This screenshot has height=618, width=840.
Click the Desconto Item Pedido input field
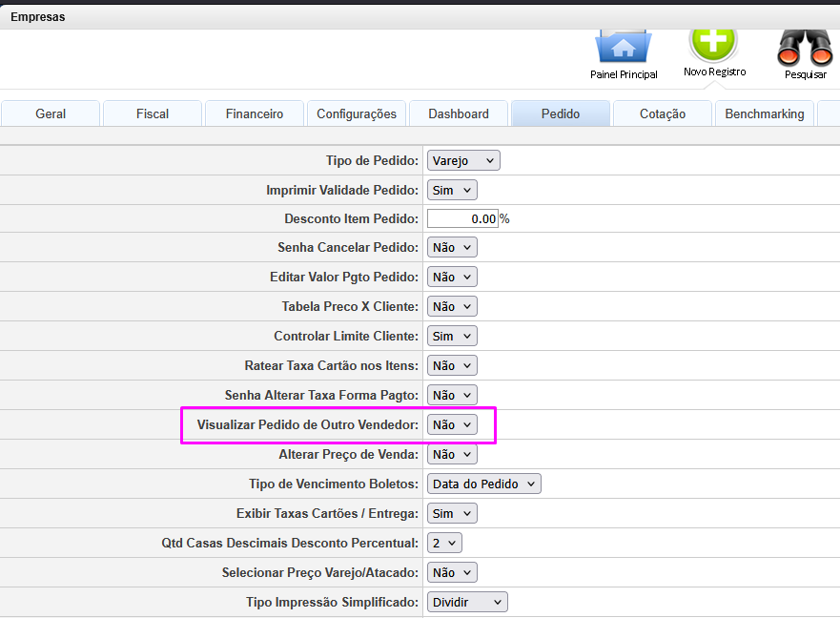[462, 218]
